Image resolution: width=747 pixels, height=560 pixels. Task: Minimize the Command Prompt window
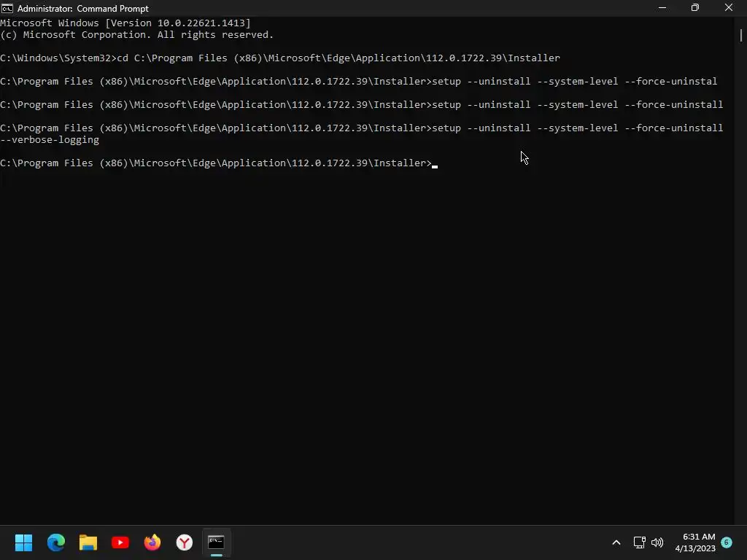662,8
